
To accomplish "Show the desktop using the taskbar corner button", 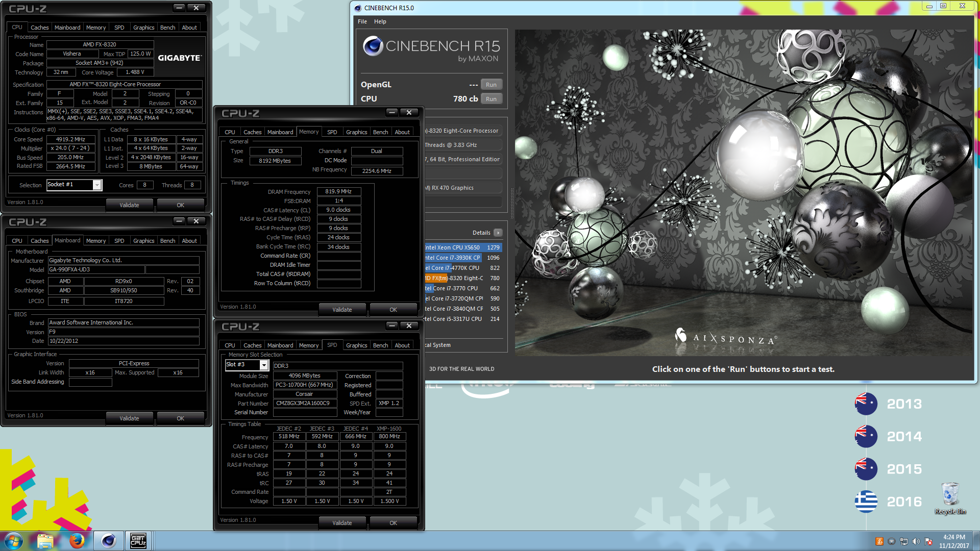I will [x=976, y=541].
